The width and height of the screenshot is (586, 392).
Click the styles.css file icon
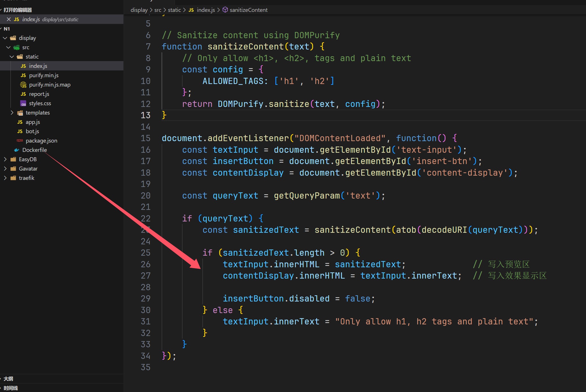point(23,104)
